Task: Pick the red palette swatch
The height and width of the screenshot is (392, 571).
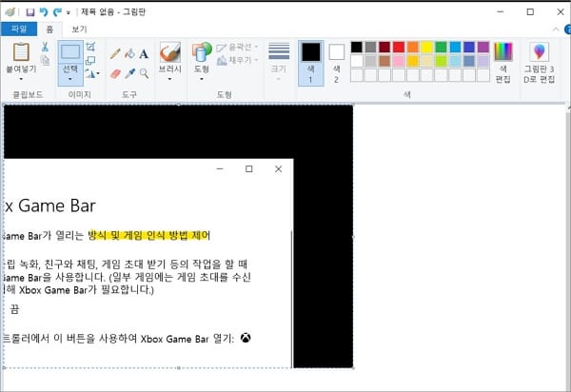Action: pyautogui.click(x=399, y=47)
